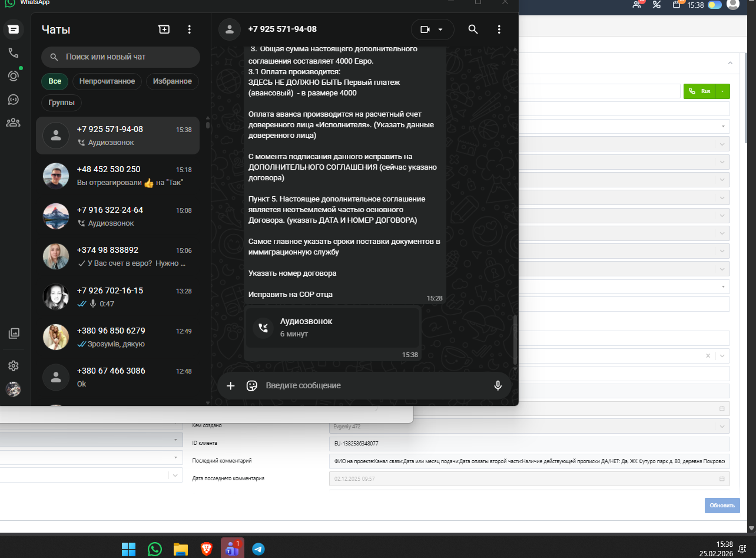Open Brave browser from the taskbar
This screenshot has width=756, height=558.
pyautogui.click(x=207, y=549)
